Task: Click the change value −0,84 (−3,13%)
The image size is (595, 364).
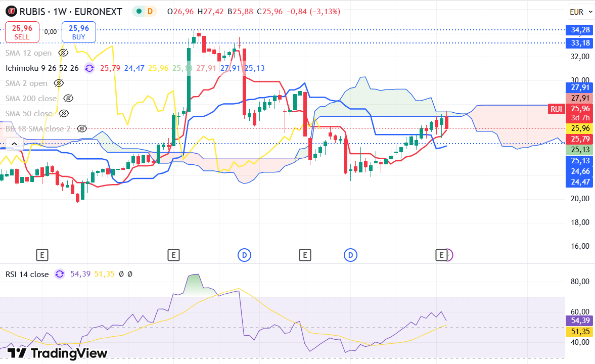Action: tap(313, 12)
